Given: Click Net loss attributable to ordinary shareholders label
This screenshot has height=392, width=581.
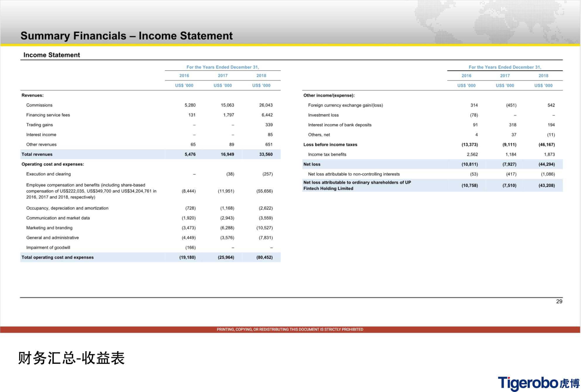Looking at the screenshot, I should point(357,186).
